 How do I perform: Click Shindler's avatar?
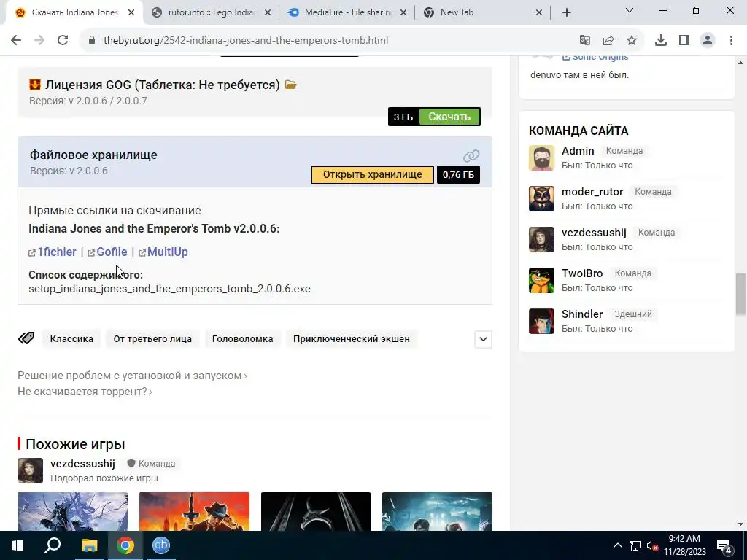[542, 322]
